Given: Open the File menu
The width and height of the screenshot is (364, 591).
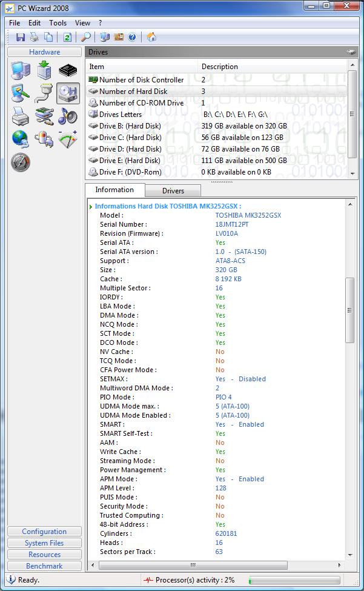Looking at the screenshot, I should 15,23.
